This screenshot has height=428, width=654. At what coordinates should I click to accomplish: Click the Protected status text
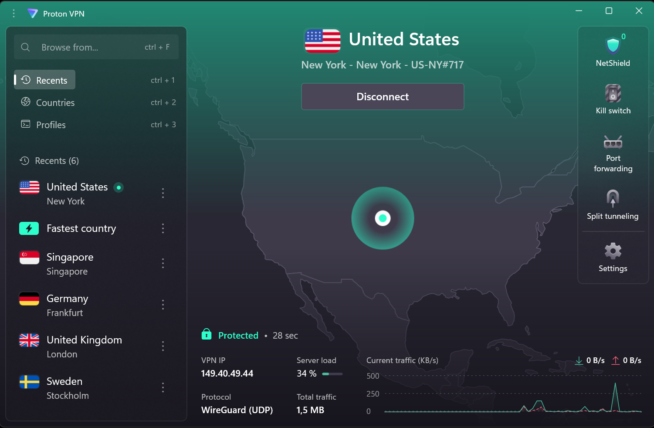point(238,335)
